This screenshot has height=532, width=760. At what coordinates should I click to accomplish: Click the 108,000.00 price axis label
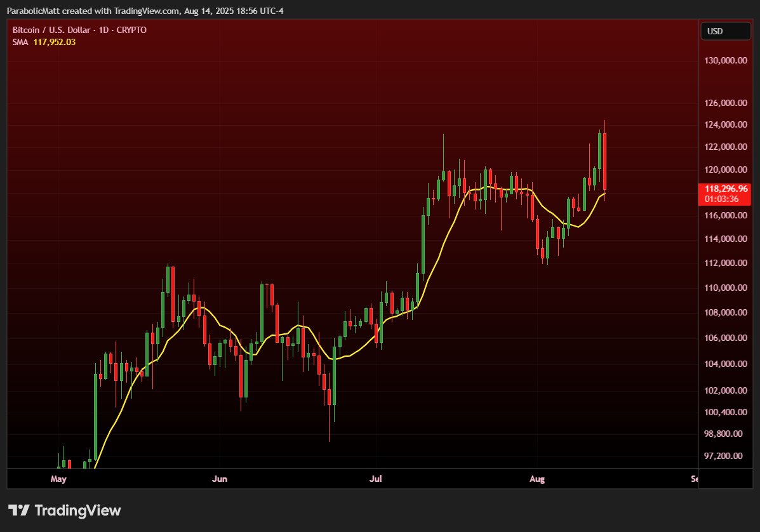(x=725, y=312)
